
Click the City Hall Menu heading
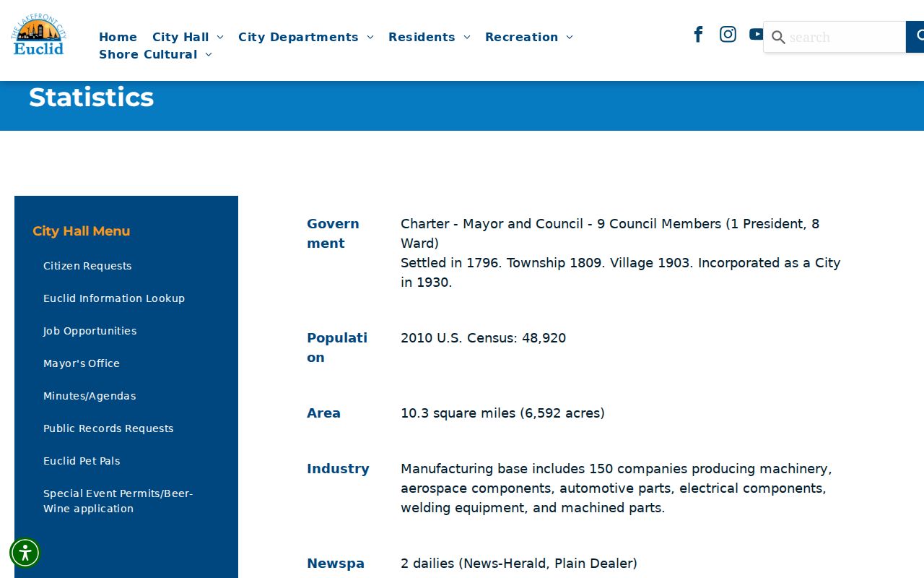tap(82, 231)
